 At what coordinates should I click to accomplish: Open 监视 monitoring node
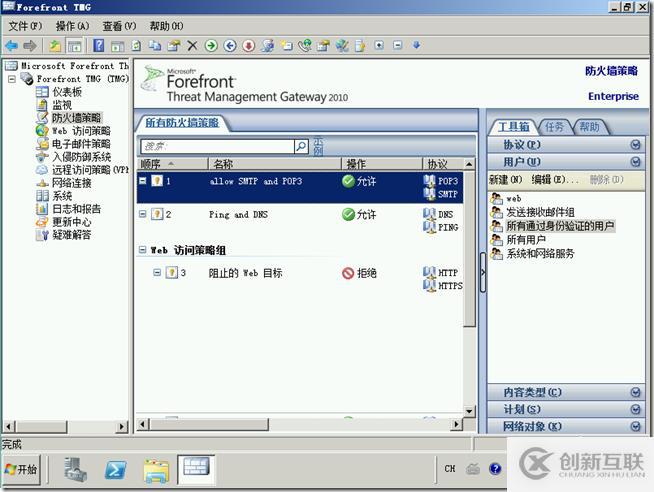[62, 105]
